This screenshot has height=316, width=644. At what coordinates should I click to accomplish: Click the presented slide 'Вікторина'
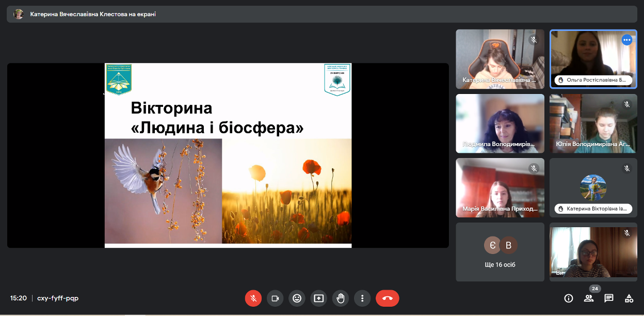[228, 155]
